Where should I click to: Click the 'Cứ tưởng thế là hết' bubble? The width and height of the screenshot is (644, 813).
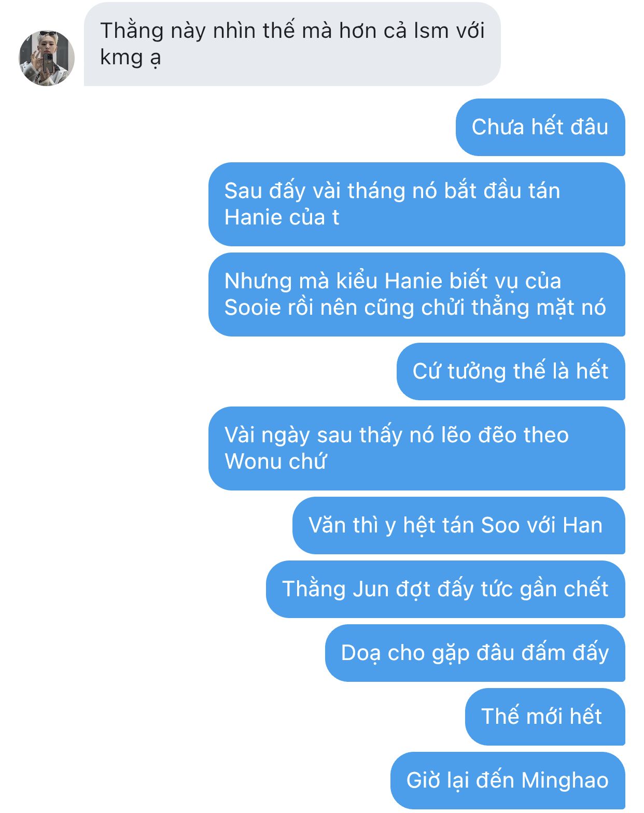pos(511,371)
